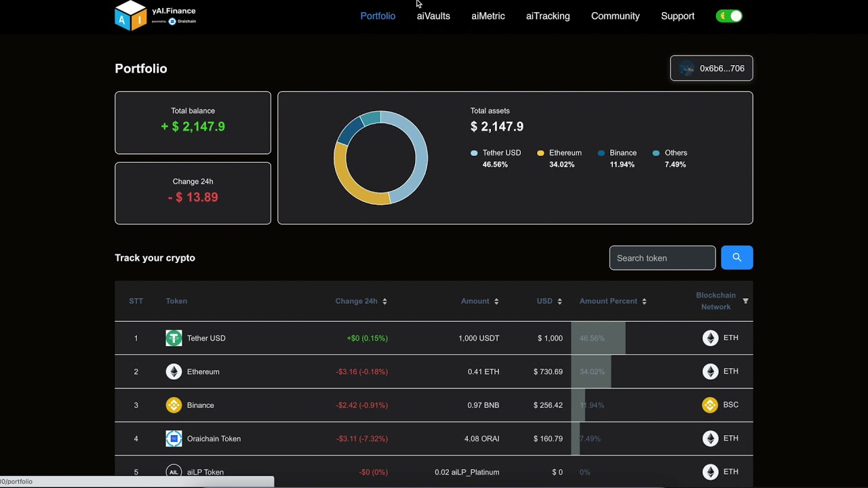Viewport: 868px width, 488px height.
Task: Click Binance token name in table
Action: click(x=200, y=405)
